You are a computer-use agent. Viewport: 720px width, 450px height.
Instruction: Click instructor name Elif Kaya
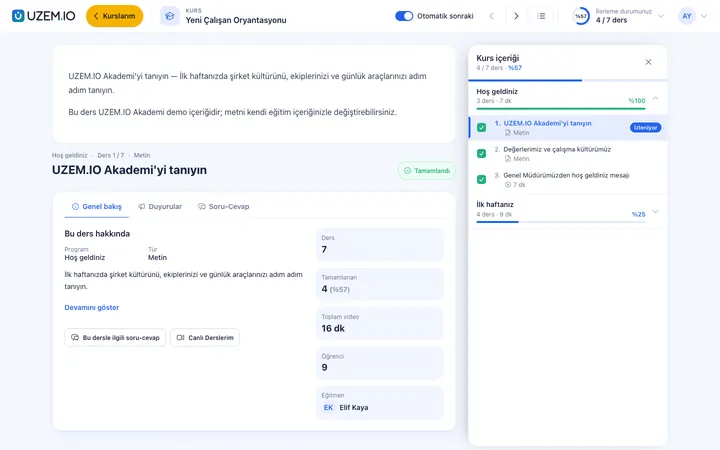(x=354, y=408)
